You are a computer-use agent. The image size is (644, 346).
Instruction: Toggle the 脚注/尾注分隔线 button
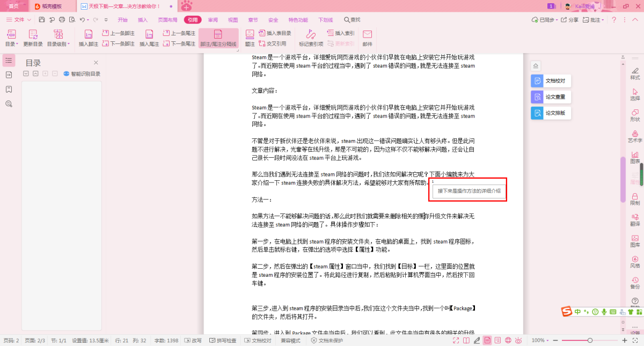pyautogui.click(x=218, y=38)
